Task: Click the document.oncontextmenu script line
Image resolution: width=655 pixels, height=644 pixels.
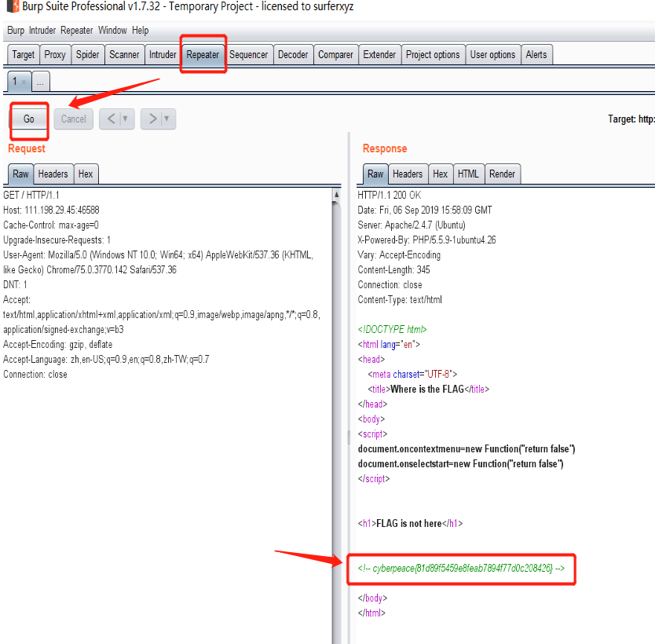Action: pos(467,449)
